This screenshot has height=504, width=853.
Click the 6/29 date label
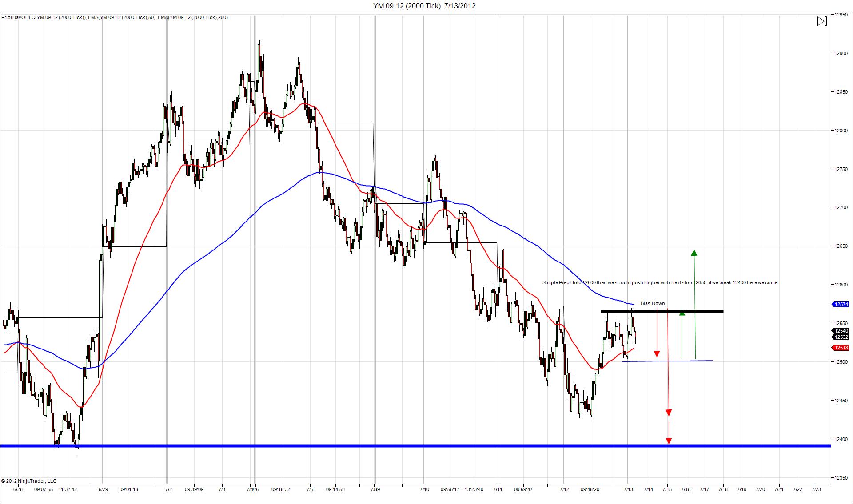tap(103, 489)
